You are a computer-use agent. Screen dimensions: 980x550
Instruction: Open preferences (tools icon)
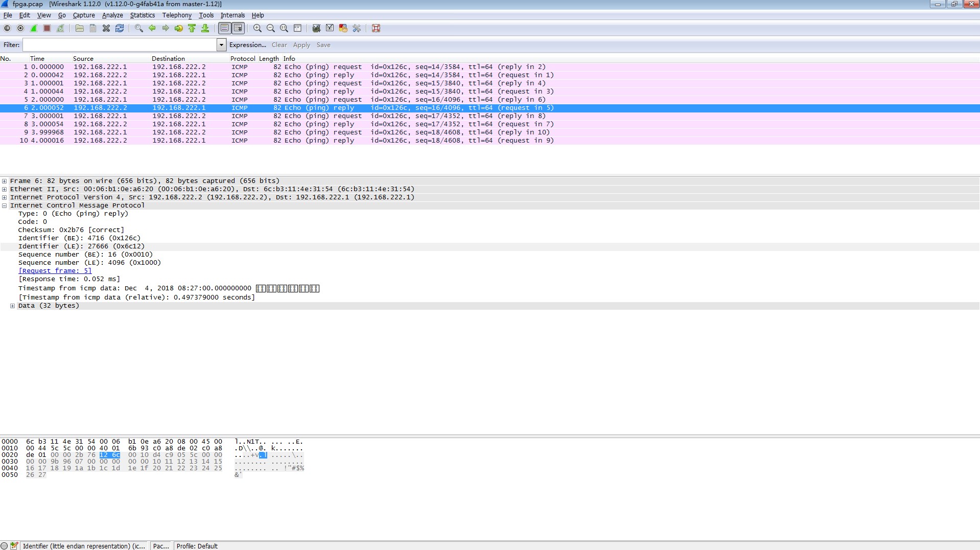[x=357, y=28]
